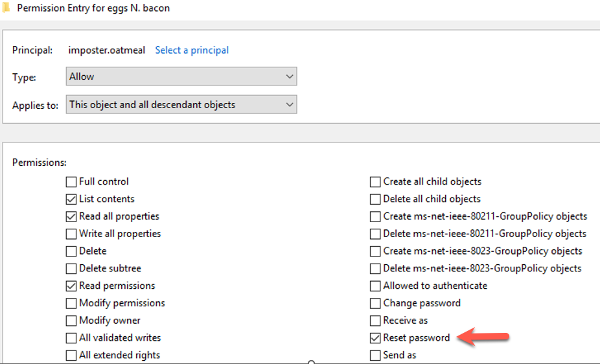Disable the Read permissions checkbox
Screen dimensions: 600x364
(x=71, y=286)
